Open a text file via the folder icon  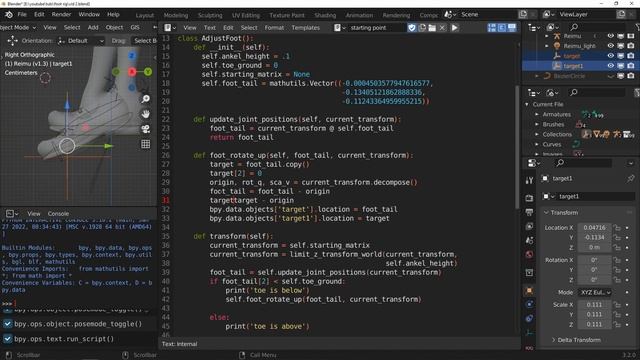(432, 28)
